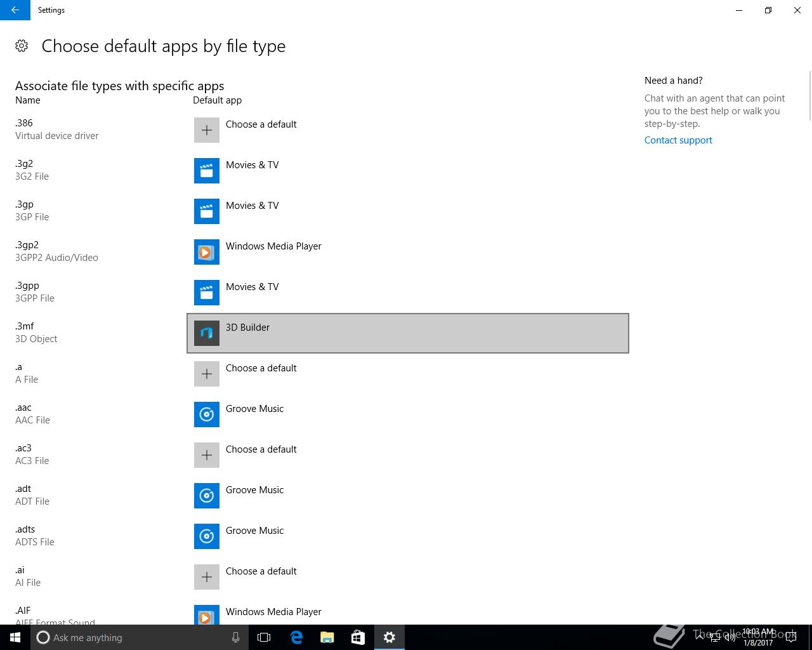Click Groove Music icon for .adts
The width and height of the screenshot is (812, 650).
click(207, 536)
